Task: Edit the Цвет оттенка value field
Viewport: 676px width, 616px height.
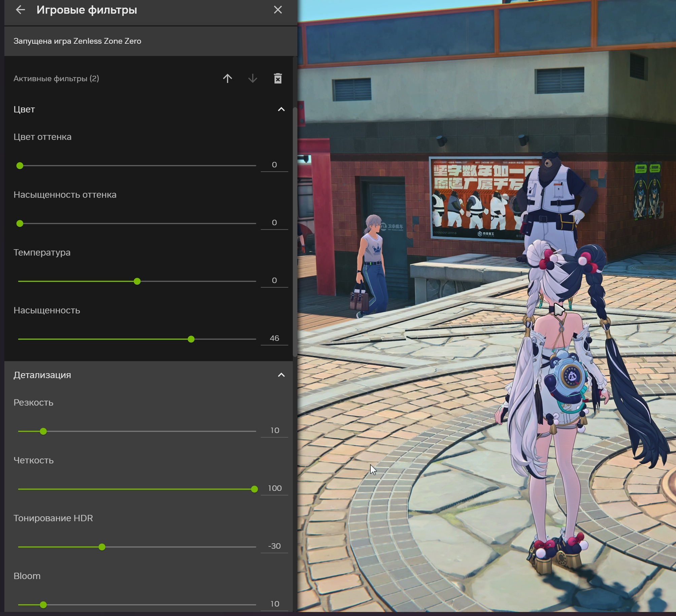Action: point(274,165)
